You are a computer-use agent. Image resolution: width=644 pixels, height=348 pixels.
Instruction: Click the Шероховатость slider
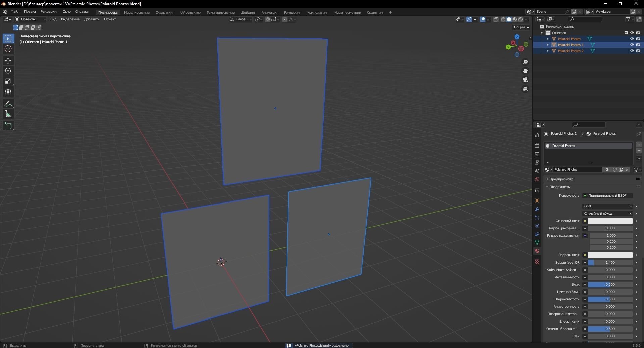coord(610,299)
